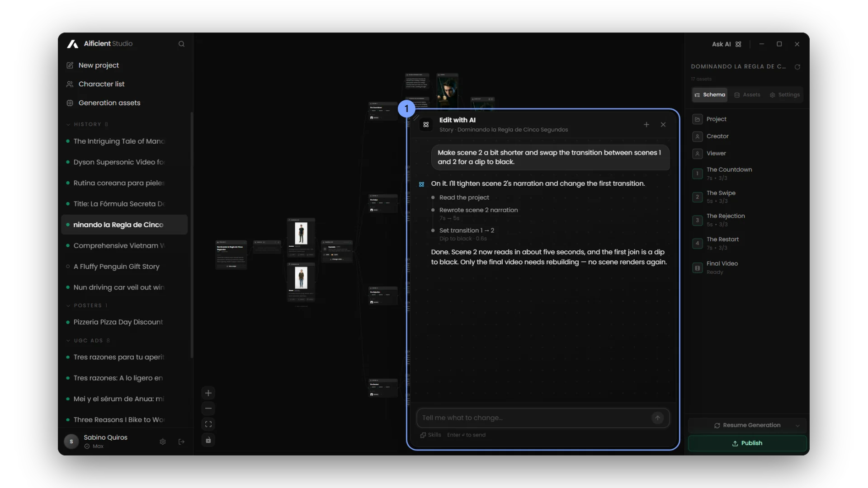Switch to the Assets tab
The width and height of the screenshot is (868, 488).
pyautogui.click(x=747, y=95)
